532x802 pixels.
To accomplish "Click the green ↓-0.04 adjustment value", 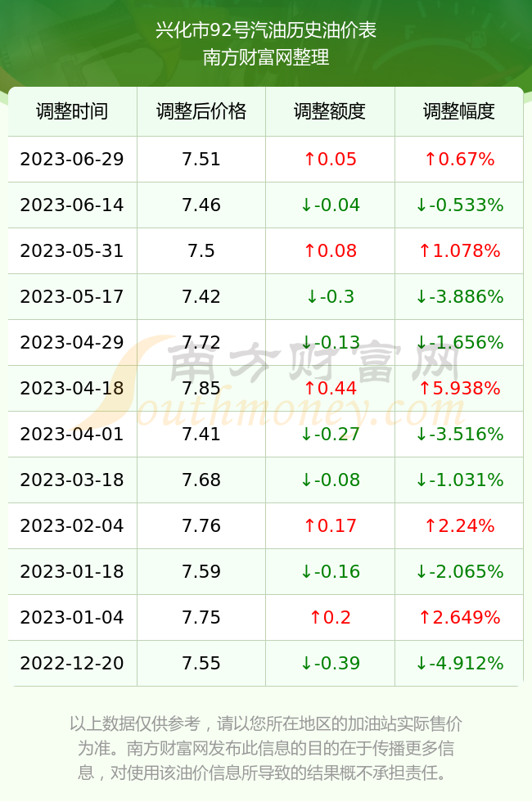I will [x=330, y=205].
